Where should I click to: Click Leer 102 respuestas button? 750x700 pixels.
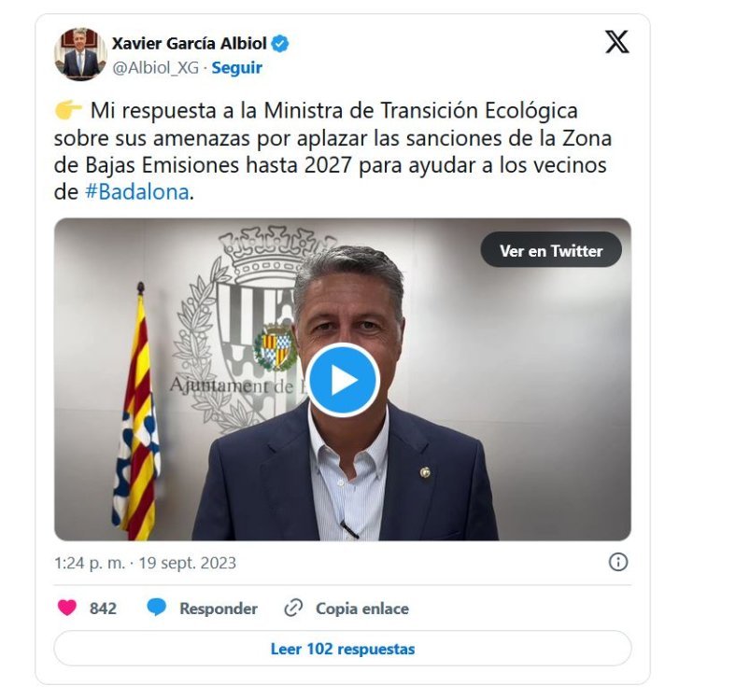pos(343,649)
